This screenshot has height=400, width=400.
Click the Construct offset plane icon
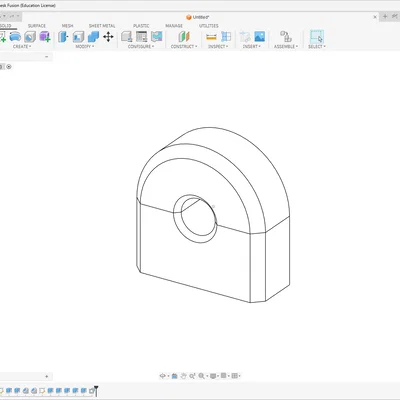(184, 37)
